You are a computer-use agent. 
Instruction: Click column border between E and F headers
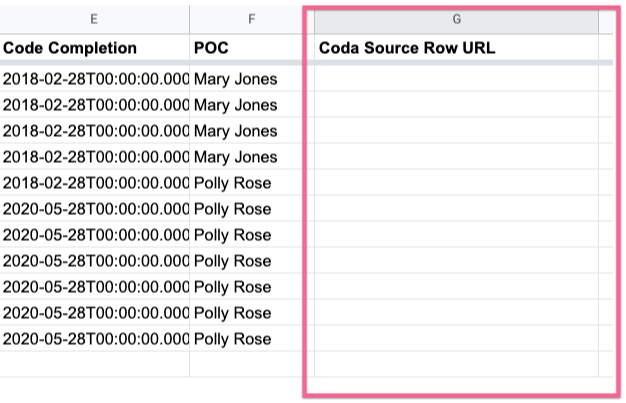[x=190, y=19]
